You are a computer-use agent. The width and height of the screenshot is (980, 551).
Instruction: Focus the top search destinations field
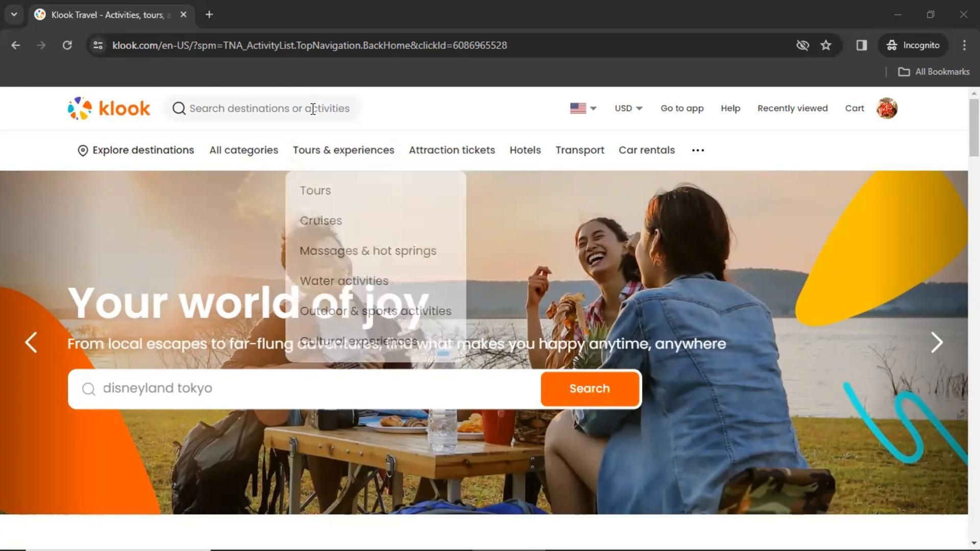click(269, 108)
